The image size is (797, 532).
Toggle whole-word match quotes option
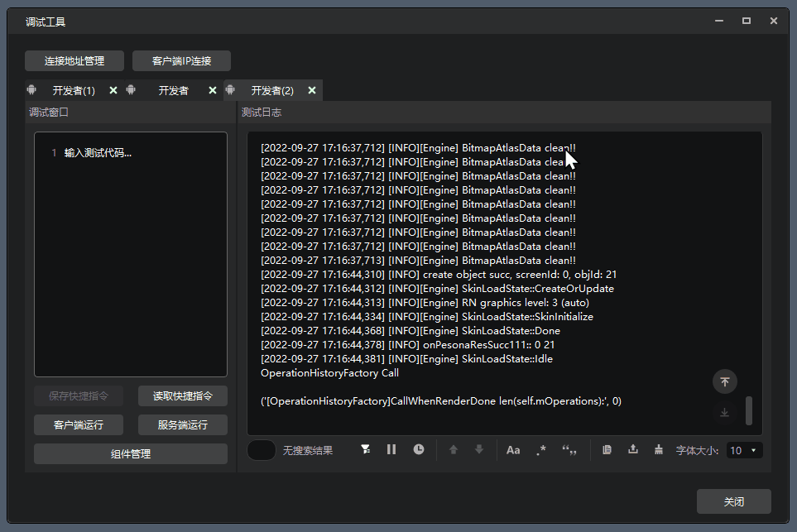point(569,450)
